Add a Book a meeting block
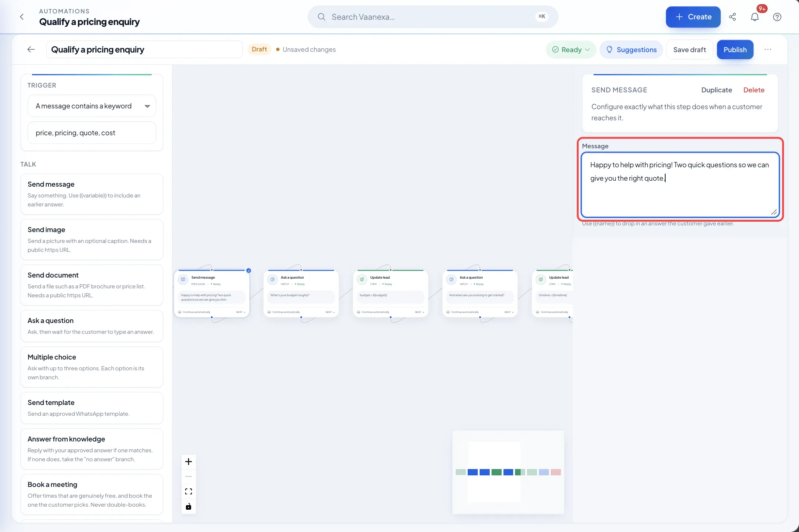 coord(92,494)
